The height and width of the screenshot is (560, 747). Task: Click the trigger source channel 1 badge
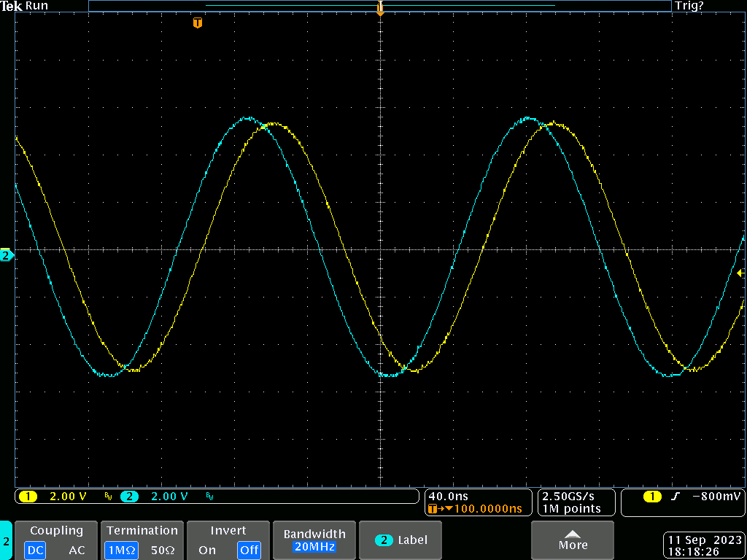pos(651,497)
